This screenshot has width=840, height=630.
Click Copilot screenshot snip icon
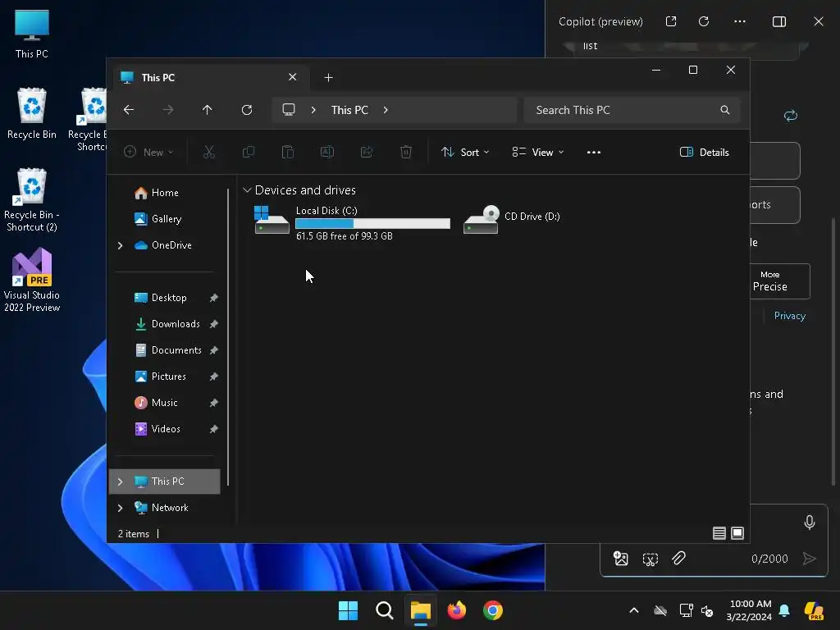[651, 559]
